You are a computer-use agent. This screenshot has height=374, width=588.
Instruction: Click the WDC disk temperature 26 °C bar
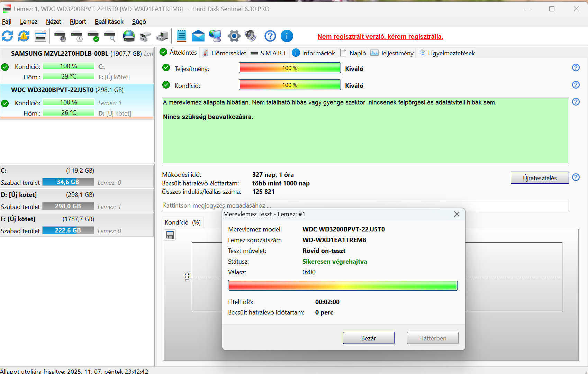click(69, 113)
